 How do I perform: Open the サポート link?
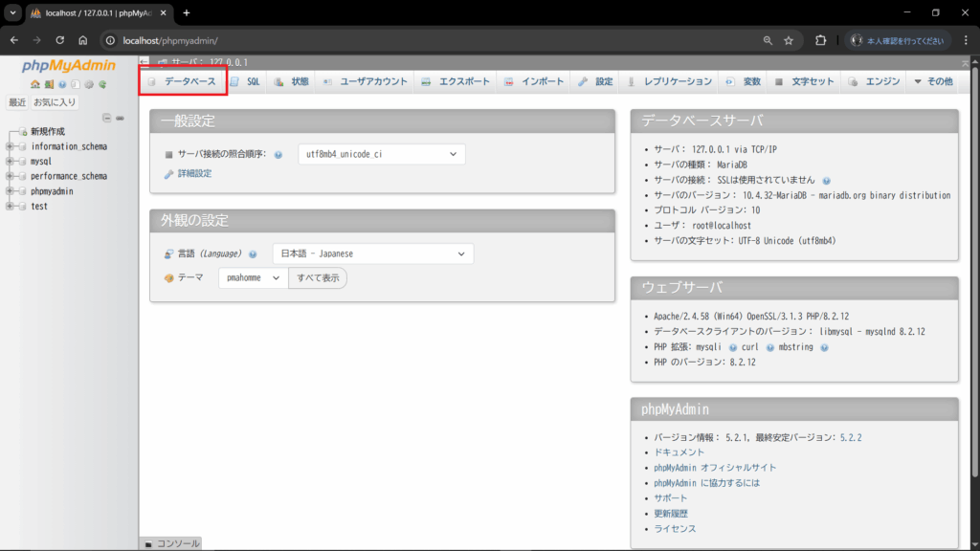[x=671, y=498]
